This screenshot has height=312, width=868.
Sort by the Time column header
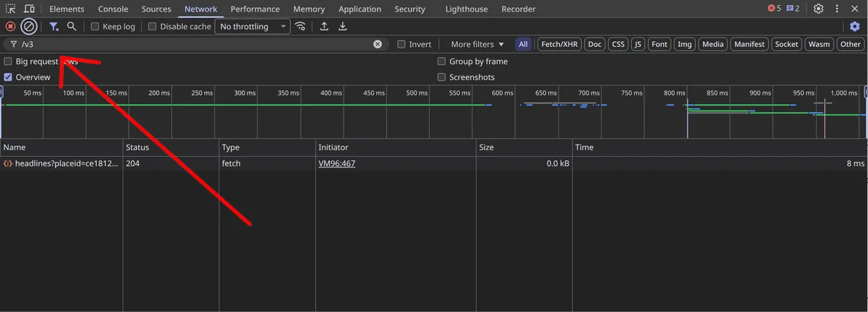pyautogui.click(x=720, y=147)
